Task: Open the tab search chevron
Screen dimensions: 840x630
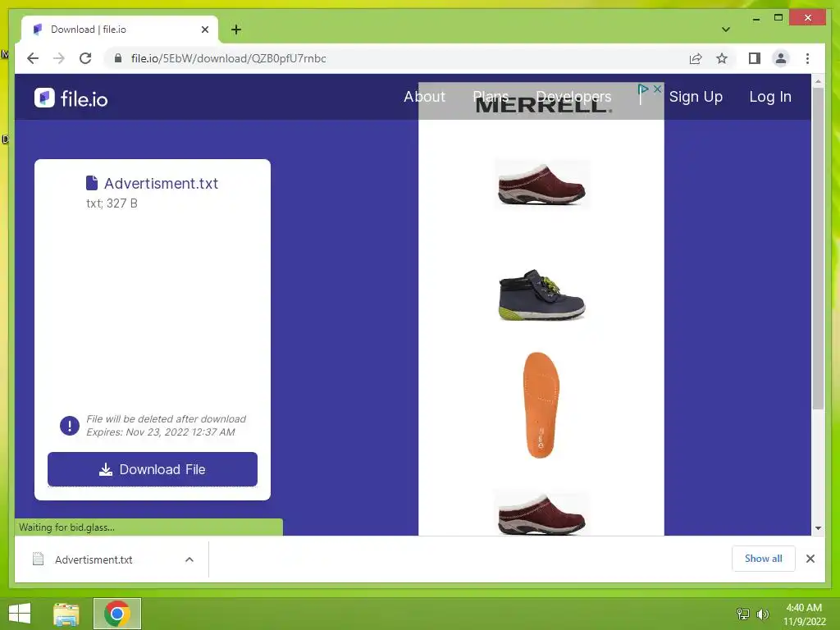Action: click(x=725, y=30)
